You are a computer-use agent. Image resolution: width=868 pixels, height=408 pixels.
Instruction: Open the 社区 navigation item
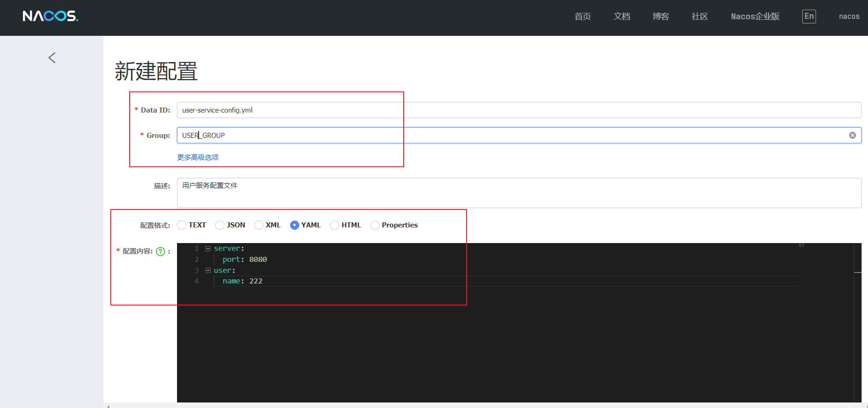pyautogui.click(x=700, y=17)
